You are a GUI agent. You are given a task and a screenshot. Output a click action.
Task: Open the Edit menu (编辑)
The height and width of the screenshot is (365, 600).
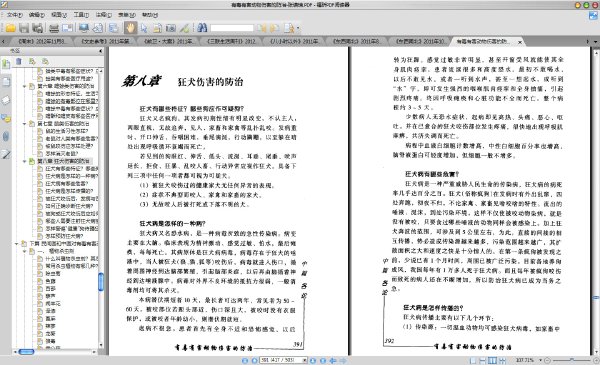click(x=37, y=15)
